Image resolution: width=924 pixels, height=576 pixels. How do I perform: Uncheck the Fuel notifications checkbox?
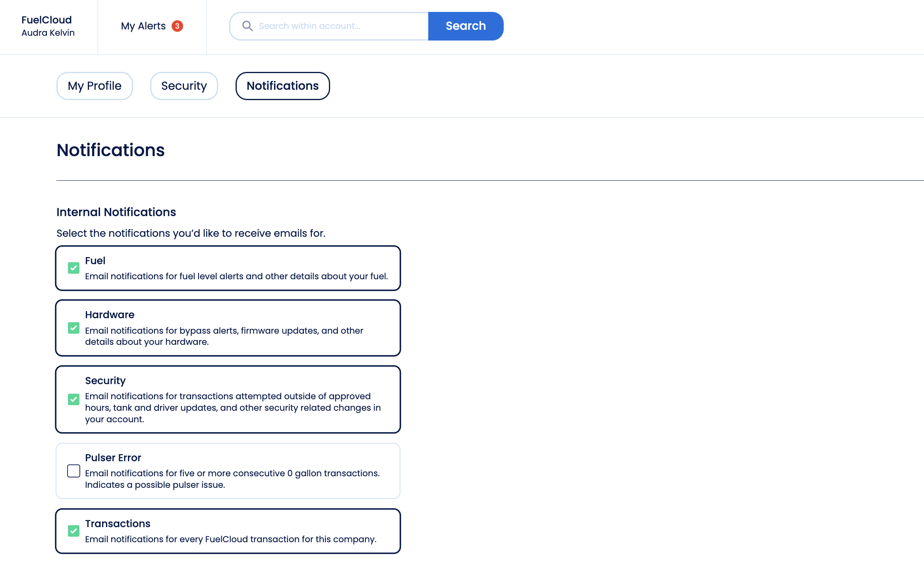pos(73,268)
